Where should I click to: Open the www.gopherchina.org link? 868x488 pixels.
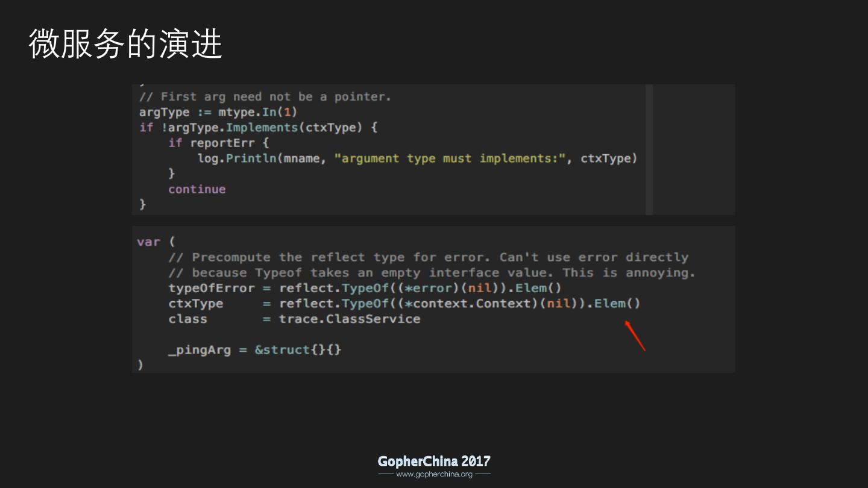click(x=434, y=474)
